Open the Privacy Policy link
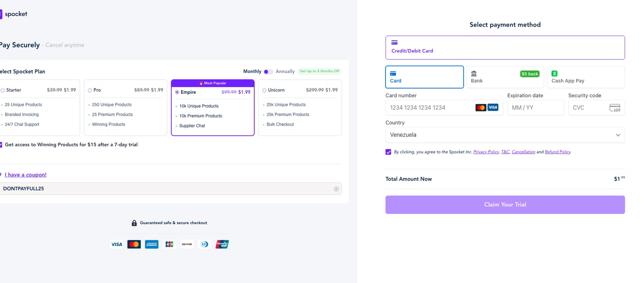This screenshot has width=644, height=283. click(x=486, y=152)
